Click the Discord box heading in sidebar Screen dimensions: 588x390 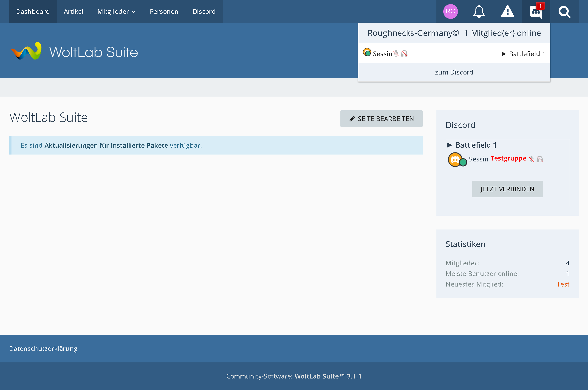[460, 125]
